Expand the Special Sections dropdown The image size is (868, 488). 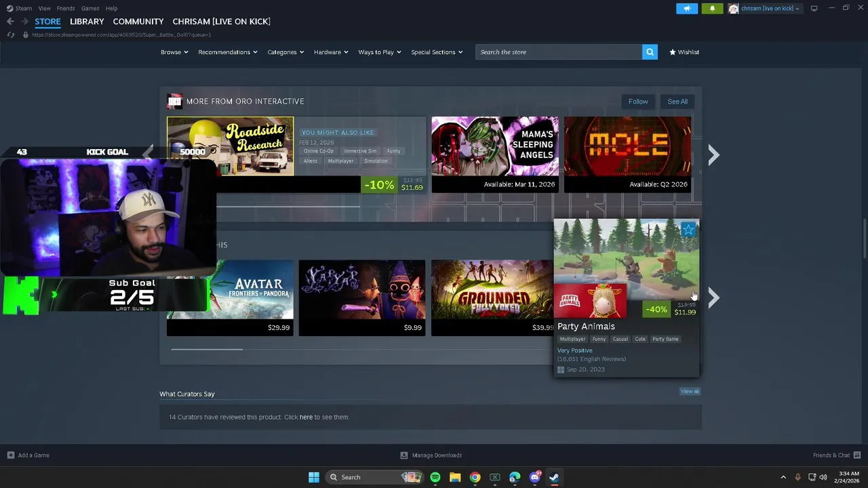coord(437,52)
